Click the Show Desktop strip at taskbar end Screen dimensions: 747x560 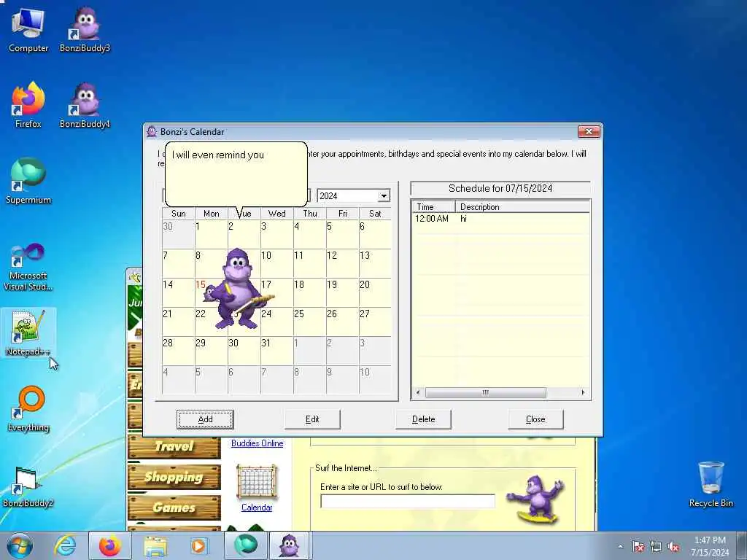pos(742,545)
